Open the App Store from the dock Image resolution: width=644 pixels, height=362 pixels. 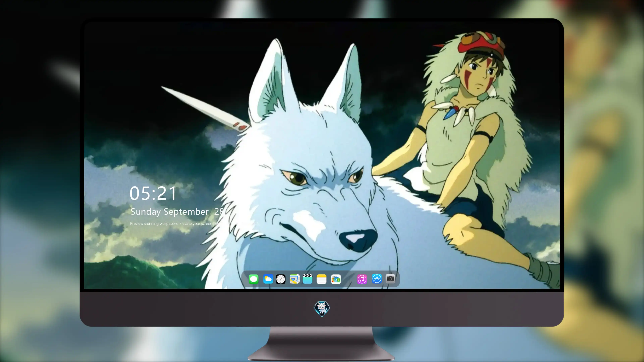tap(377, 279)
